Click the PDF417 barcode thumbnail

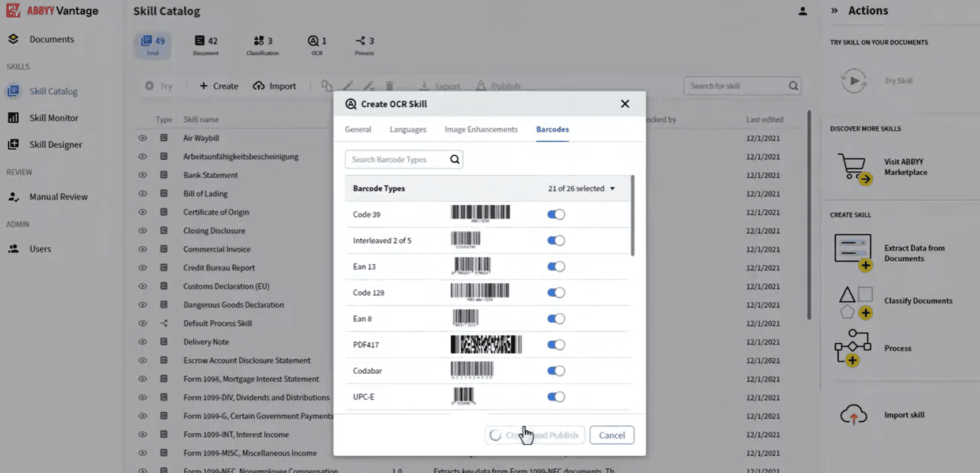tap(486, 344)
